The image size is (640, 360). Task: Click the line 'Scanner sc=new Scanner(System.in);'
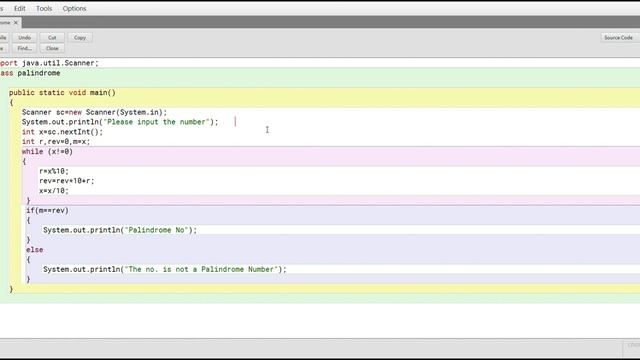pos(95,112)
